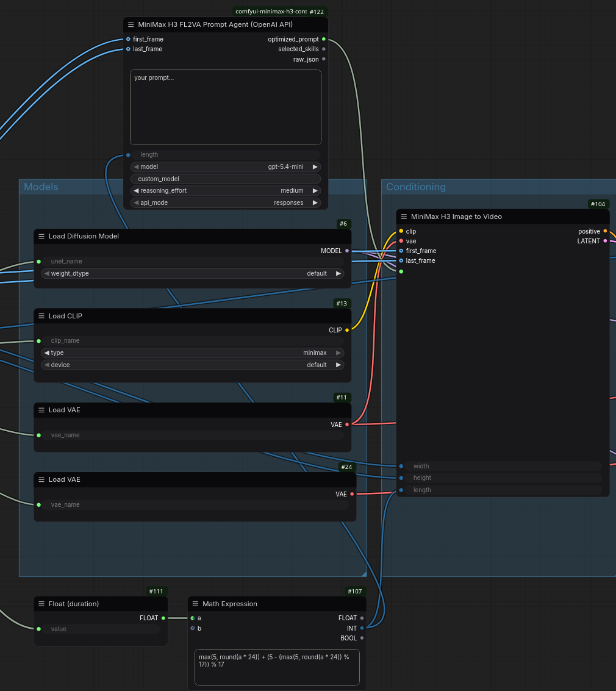
Task: Click the Load Diffusion Model title bar
Action: 193,236
